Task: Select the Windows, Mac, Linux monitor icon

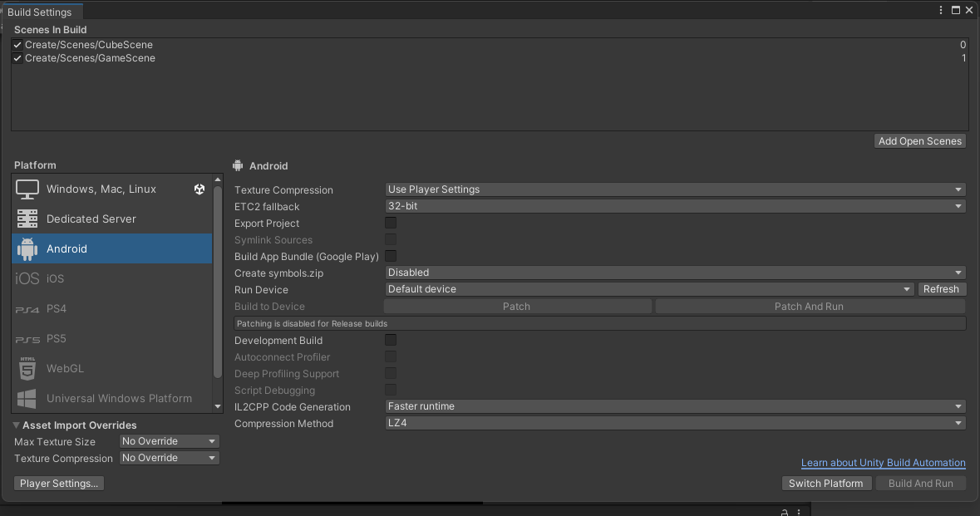Action: pos(27,189)
